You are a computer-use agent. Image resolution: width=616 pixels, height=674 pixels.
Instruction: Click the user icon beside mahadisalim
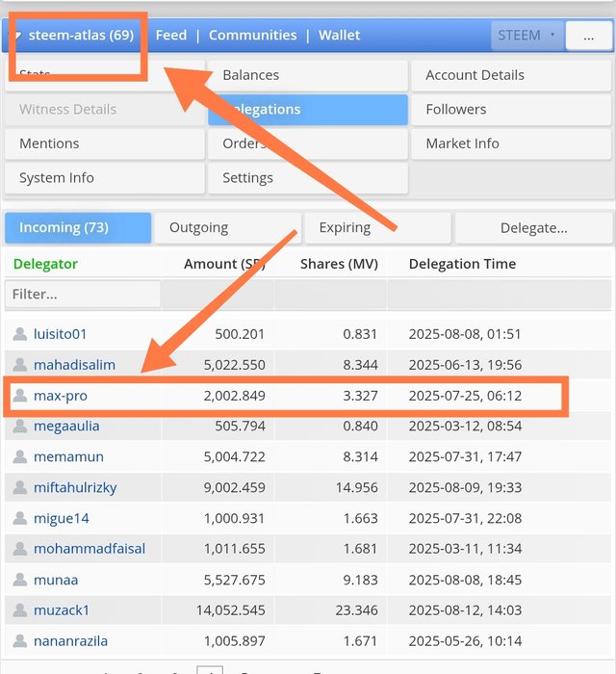tap(20, 365)
